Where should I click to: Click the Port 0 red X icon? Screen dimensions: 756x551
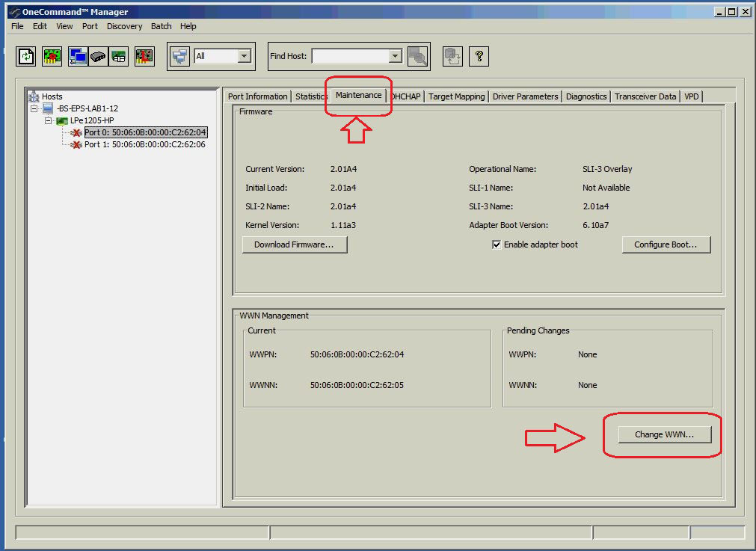[x=76, y=132]
